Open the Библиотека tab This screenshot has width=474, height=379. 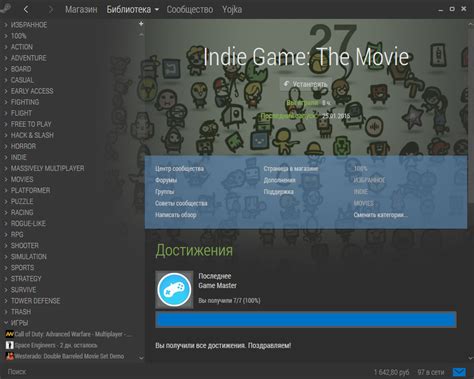pyautogui.click(x=129, y=10)
